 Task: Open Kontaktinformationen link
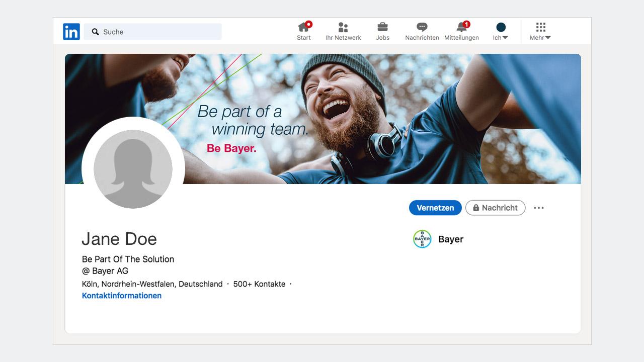click(x=122, y=296)
